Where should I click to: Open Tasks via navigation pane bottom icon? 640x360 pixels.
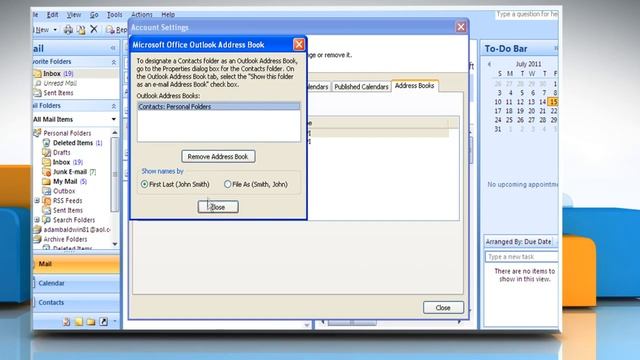(x=67, y=322)
